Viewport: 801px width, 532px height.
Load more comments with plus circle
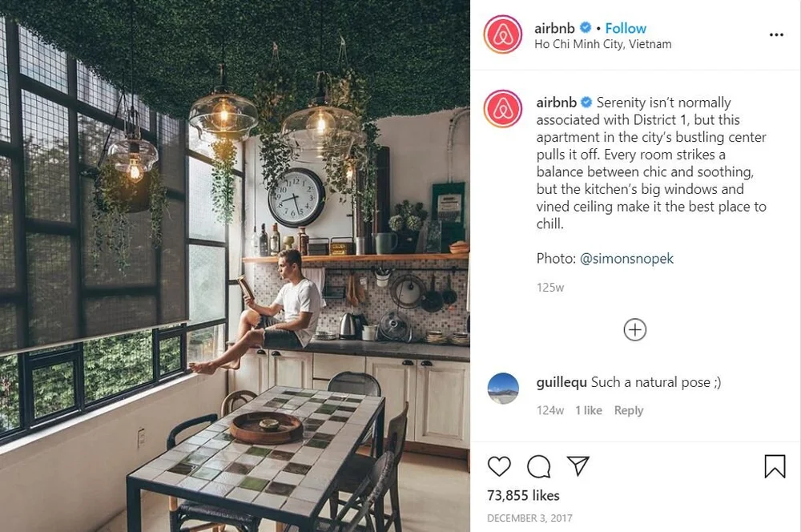(635, 329)
